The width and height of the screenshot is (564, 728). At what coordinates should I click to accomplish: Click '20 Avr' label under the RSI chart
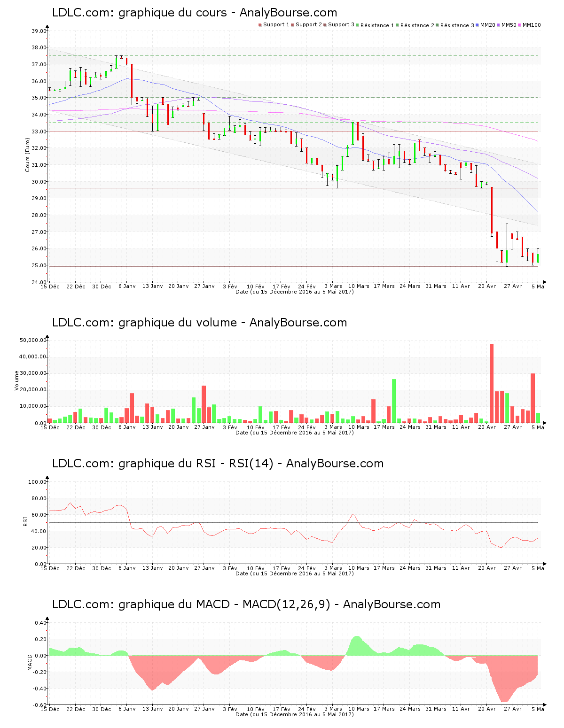coord(487,568)
